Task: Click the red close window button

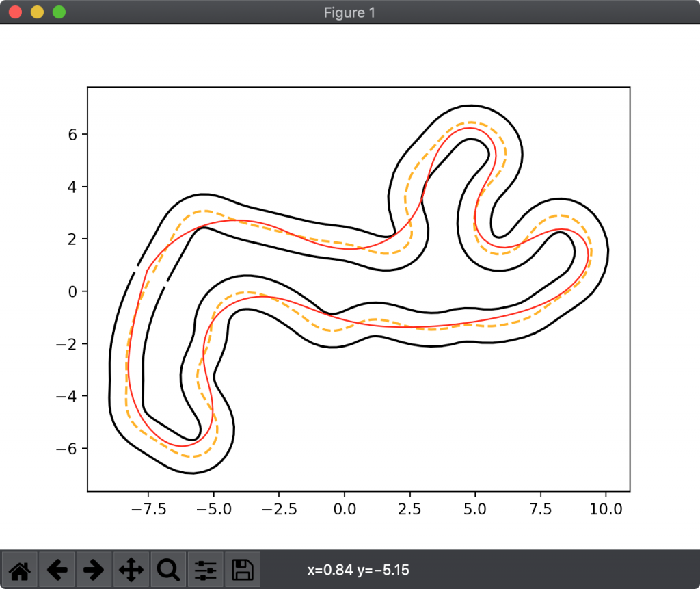Action: click(16, 12)
